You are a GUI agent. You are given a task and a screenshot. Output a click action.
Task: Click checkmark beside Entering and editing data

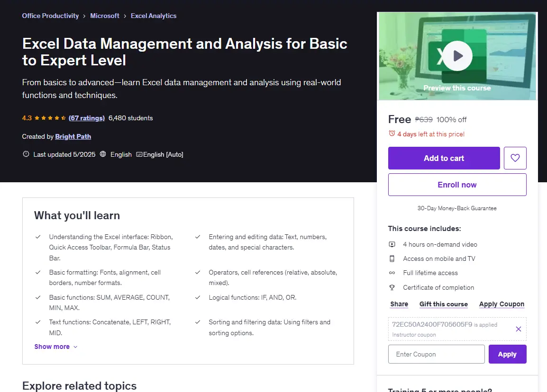[x=198, y=237]
